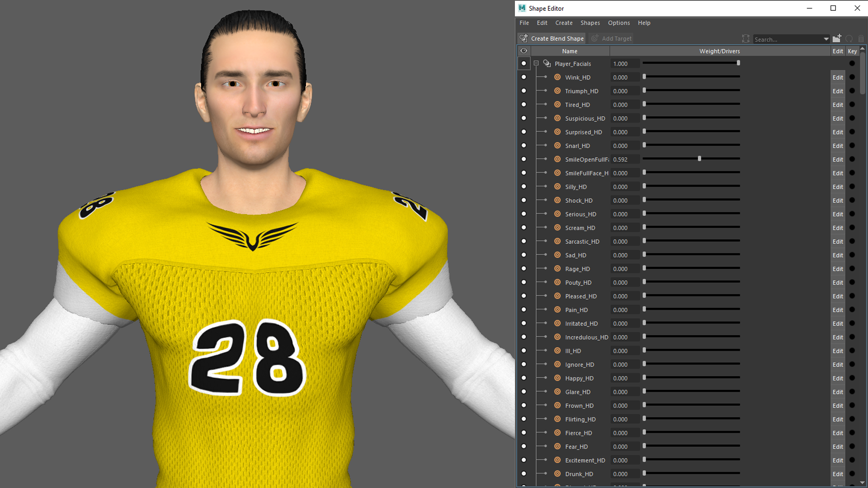Toggle visibility of Happy_HD target
The height and width of the screenshot is (488, 868).
point(524,378)
